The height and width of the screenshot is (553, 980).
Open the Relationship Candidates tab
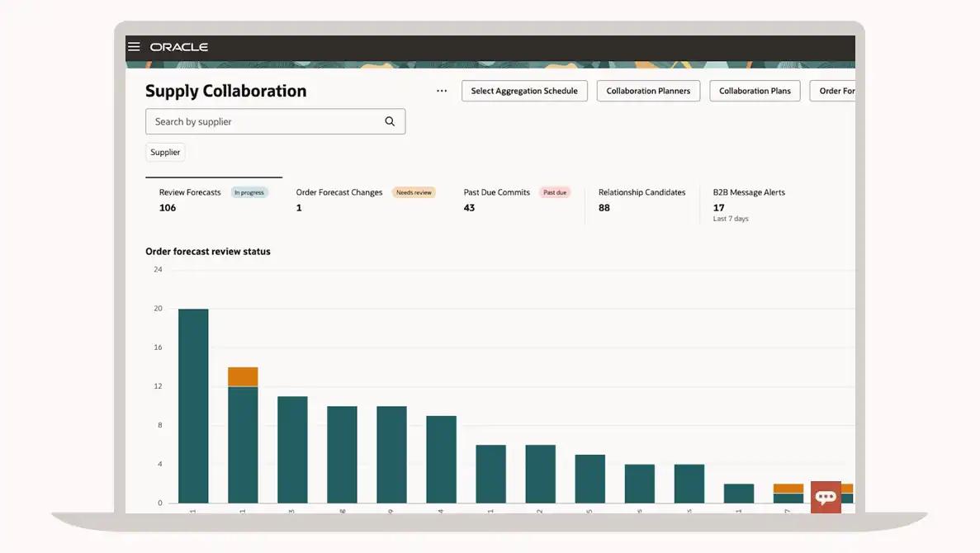(641, 192)
